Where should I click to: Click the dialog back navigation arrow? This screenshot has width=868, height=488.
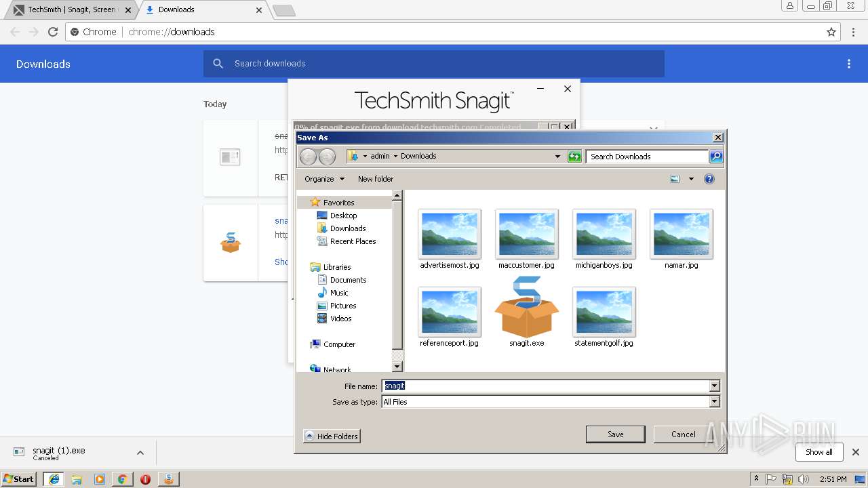308,157
